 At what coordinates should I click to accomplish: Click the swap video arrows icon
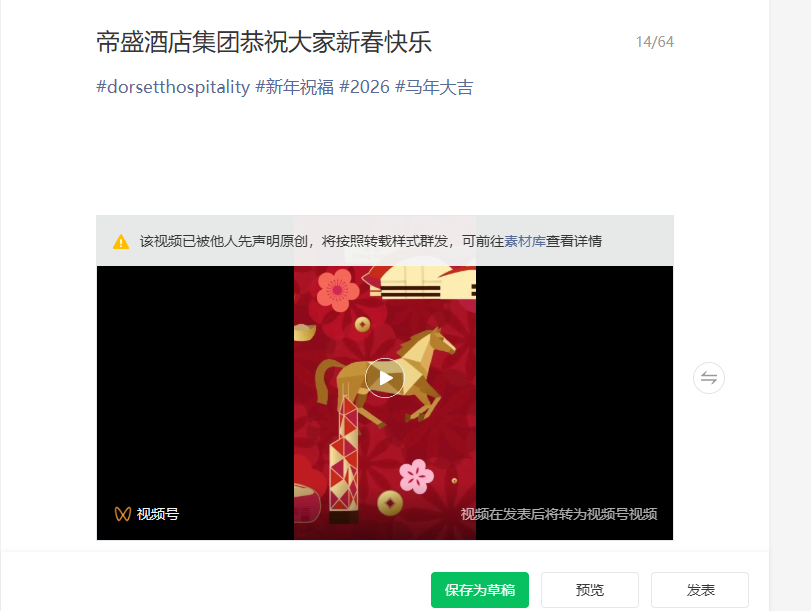click(709, 378)
